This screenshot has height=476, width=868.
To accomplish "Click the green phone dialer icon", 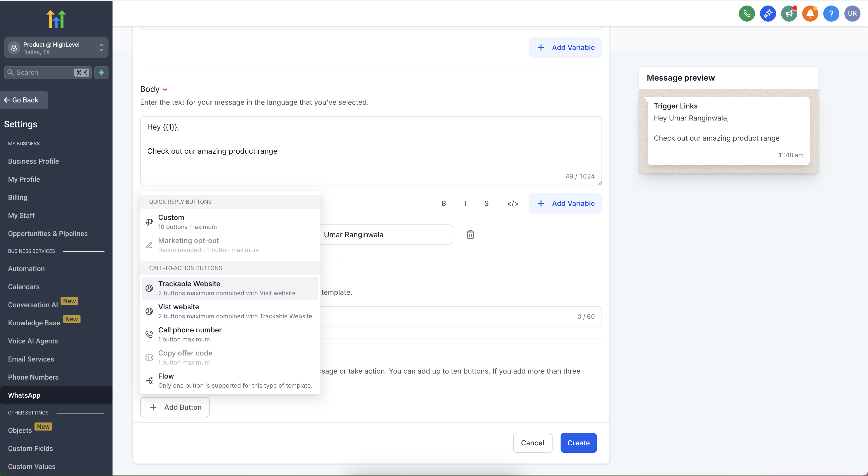I will tap(747, 14).
